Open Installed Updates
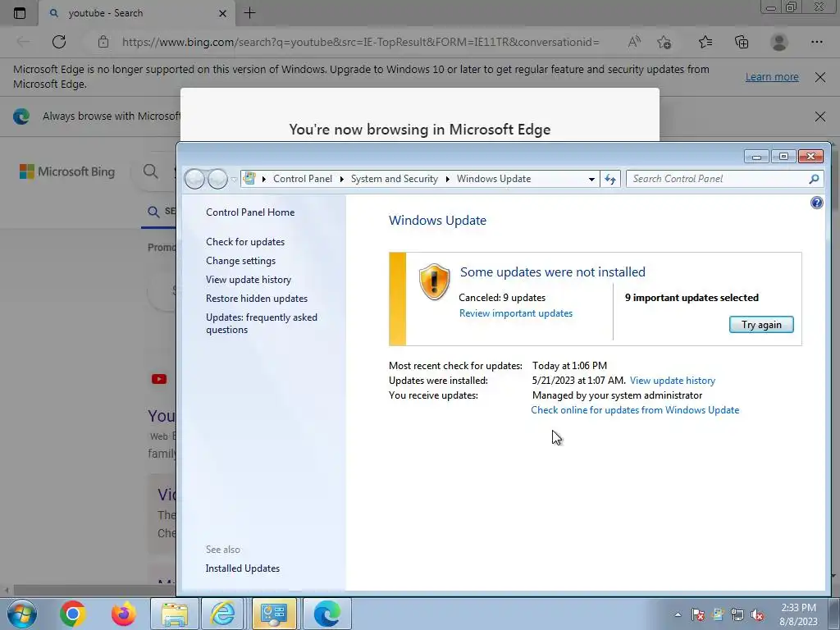 point(243,568)
